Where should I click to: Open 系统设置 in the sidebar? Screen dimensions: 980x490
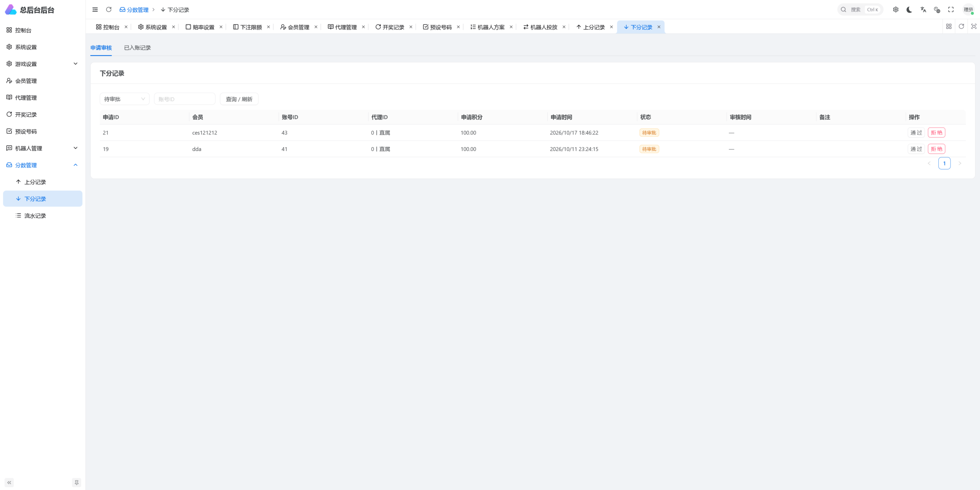(42, 47)
